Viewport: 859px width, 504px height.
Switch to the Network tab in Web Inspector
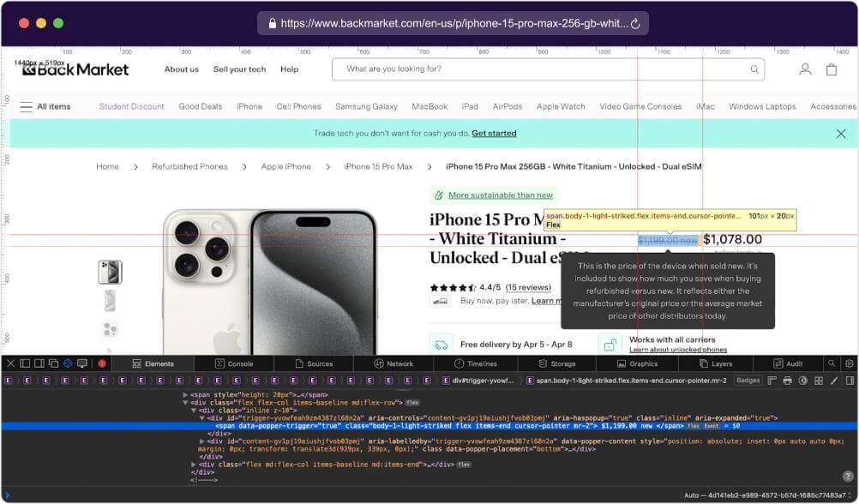tap(394, 363)
